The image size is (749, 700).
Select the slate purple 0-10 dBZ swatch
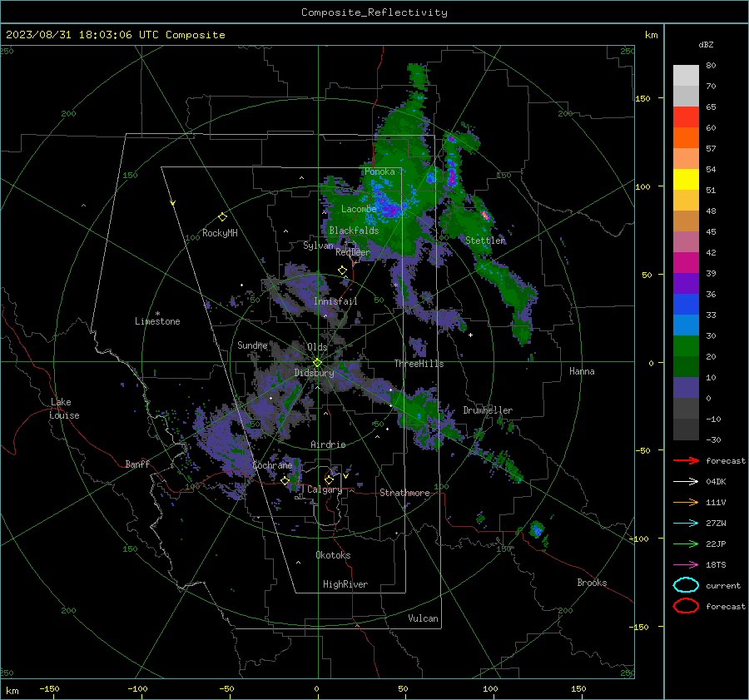point(686,388)
